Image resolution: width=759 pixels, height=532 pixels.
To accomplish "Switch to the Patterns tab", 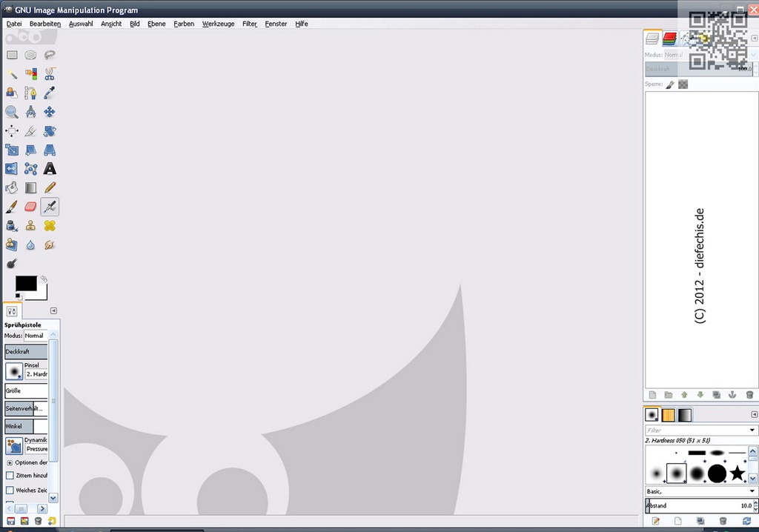I will click(x=668, y=416).
